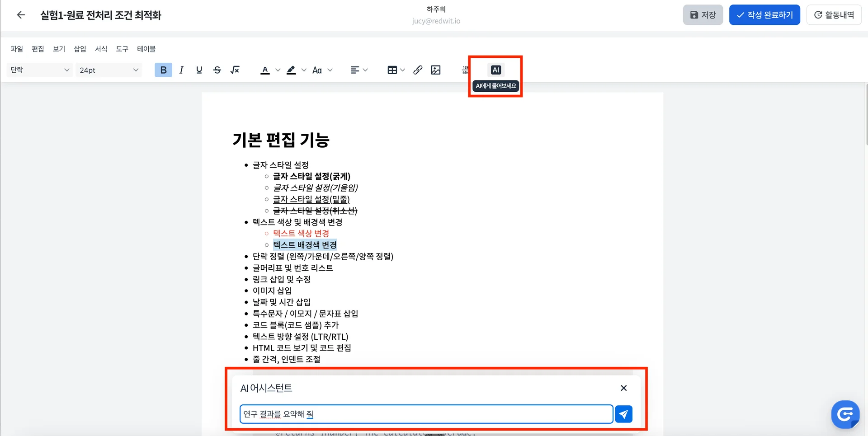This screenshot has width=868, height=436.
Task: Click the back arrow to leave the document
Action: coord(21,15)
